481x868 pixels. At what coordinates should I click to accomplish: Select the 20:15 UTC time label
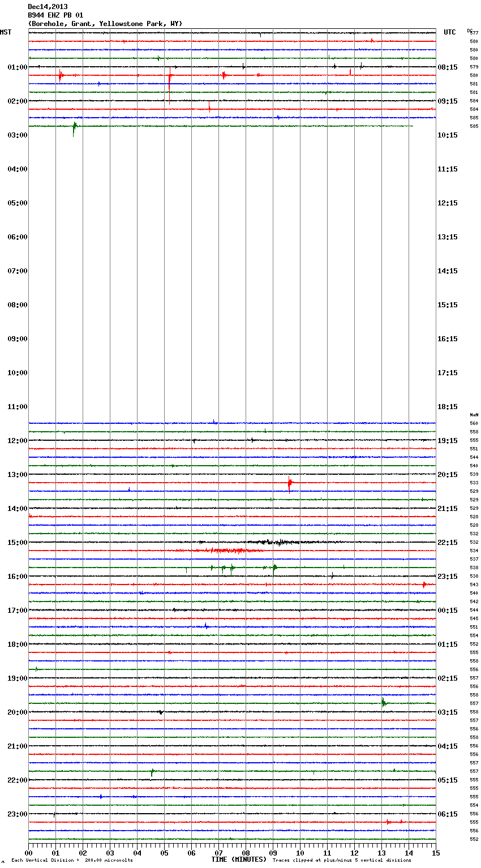point(448,475)
